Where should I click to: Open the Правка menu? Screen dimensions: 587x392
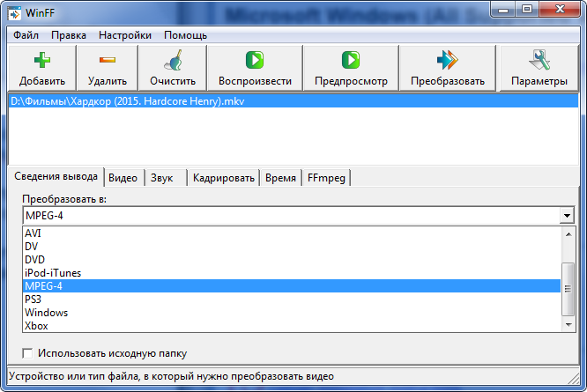click(69, 35)
